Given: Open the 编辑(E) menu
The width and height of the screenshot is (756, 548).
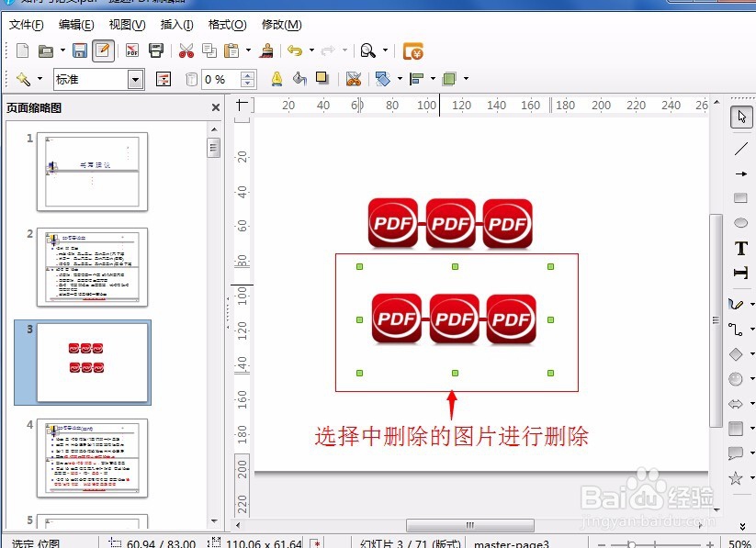Looking at the screenshot, I should [x=76, y=25].
